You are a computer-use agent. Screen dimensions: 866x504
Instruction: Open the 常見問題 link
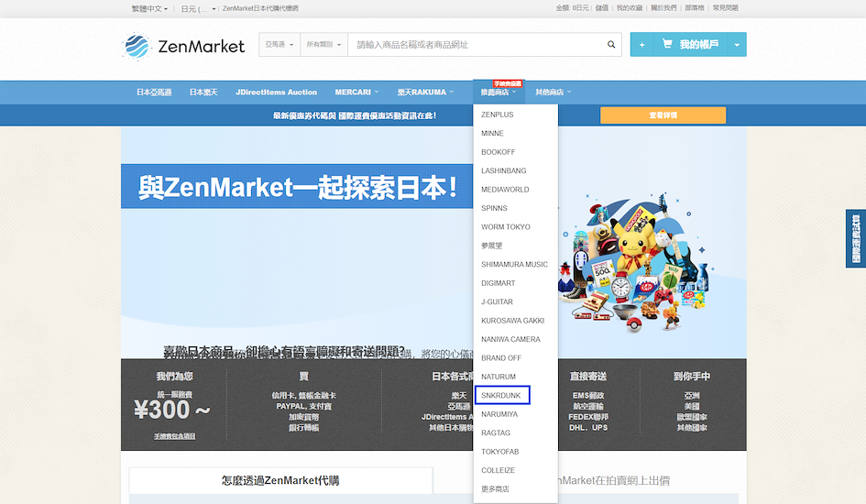click(x=725, y=8)
